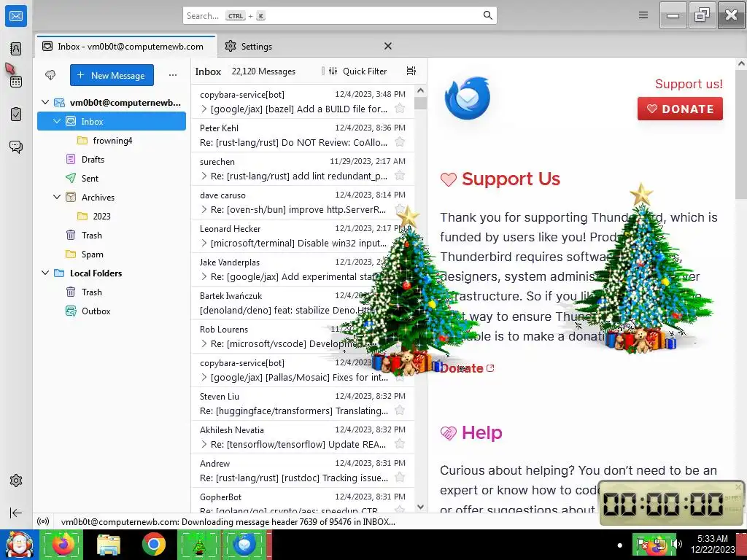
Task: Collapse the Inbox folder subtree
Action: pyautogui.click(x=57, y=122)
